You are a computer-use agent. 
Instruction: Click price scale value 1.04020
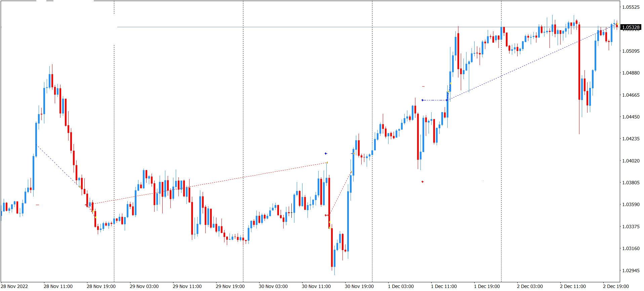[x=631, y=161]
